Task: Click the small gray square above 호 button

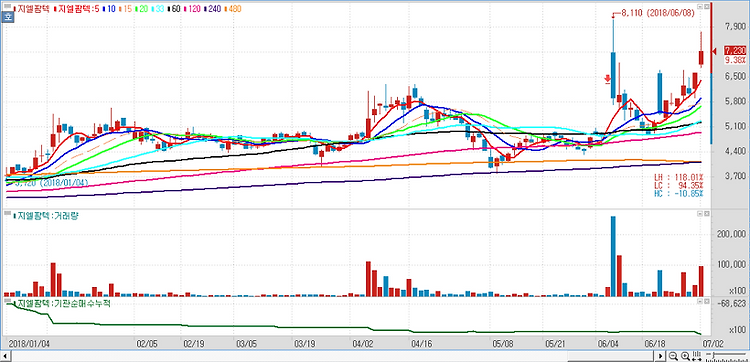Action: click(x=7, y=6)
